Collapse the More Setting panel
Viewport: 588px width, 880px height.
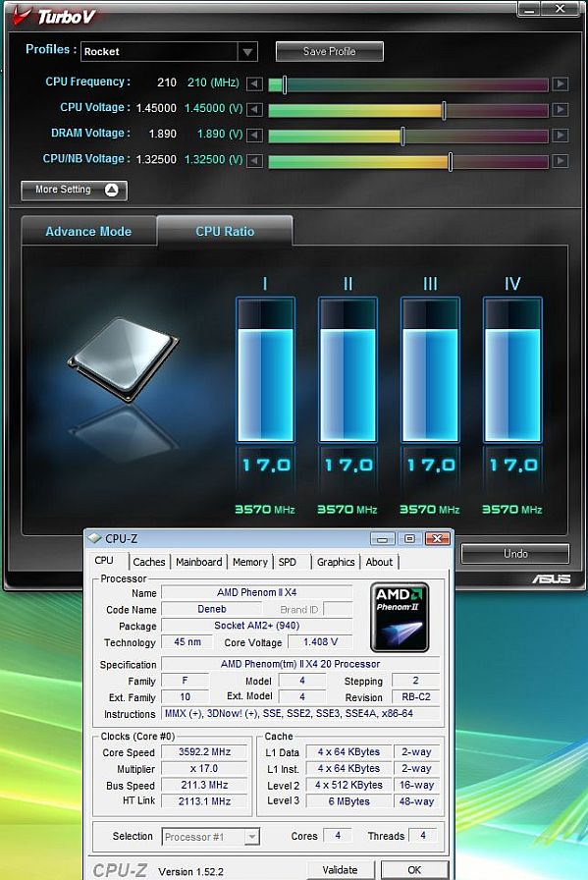[x=74, y=191]
